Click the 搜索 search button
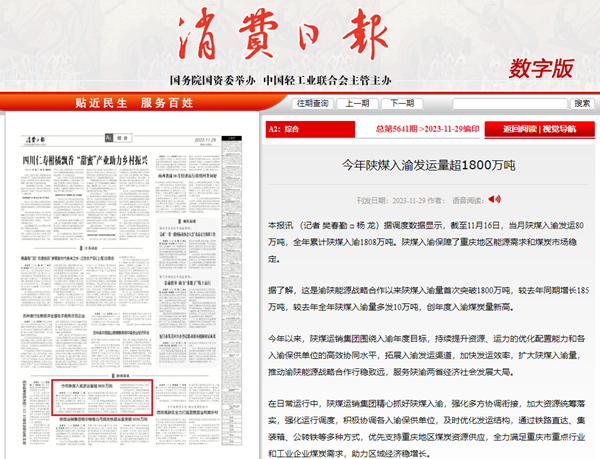This screenshot has width=600, height=459. click(582, 104)
